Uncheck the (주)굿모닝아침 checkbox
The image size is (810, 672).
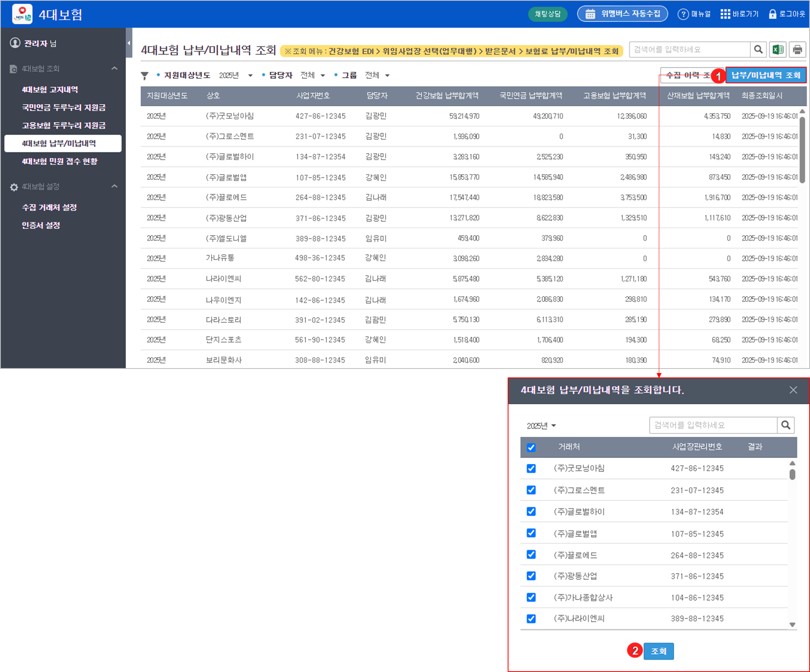click(531, 468)
